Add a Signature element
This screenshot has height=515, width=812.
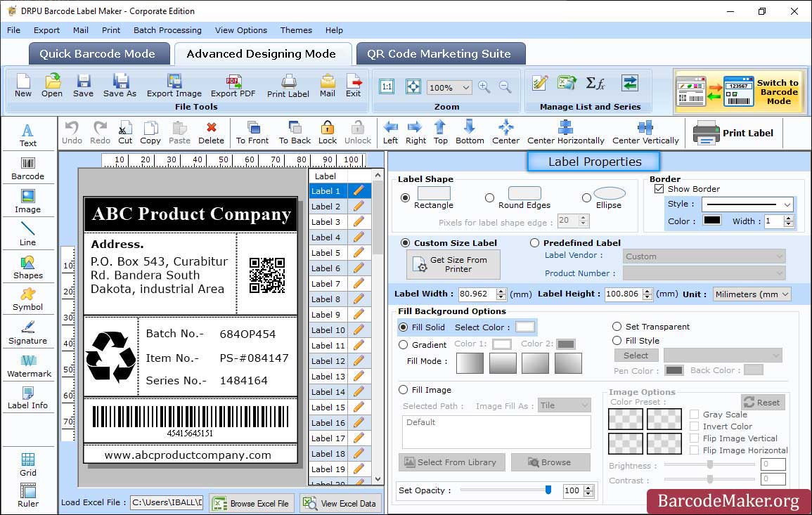click(x=28, y=333)
